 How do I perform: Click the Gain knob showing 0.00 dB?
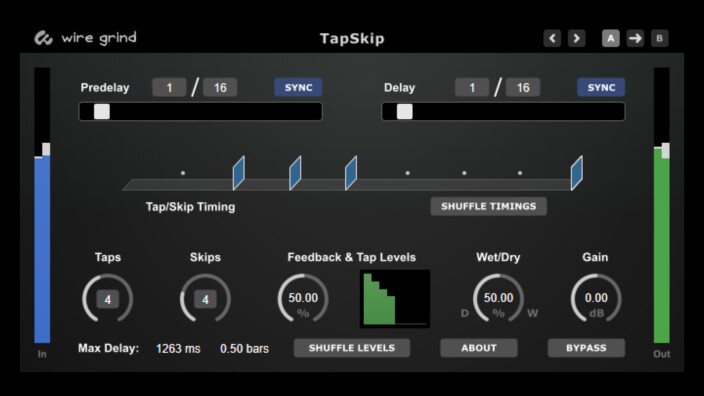coord(596,299)
